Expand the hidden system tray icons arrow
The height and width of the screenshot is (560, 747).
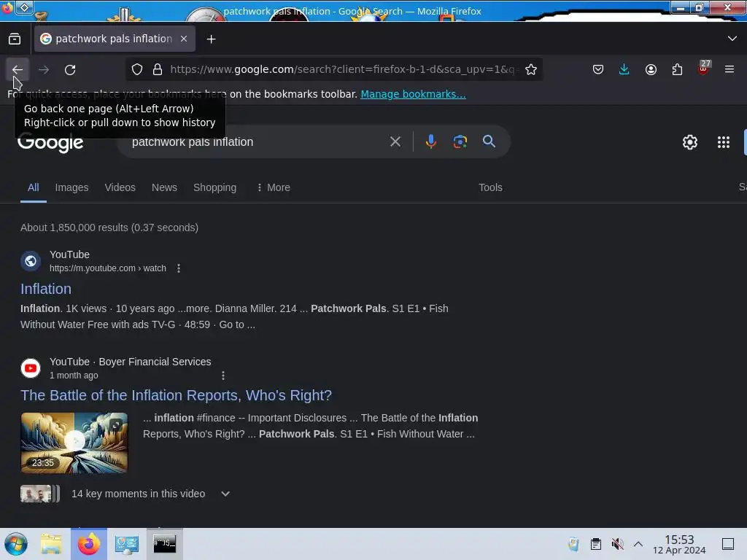click(x=638, y=544)
